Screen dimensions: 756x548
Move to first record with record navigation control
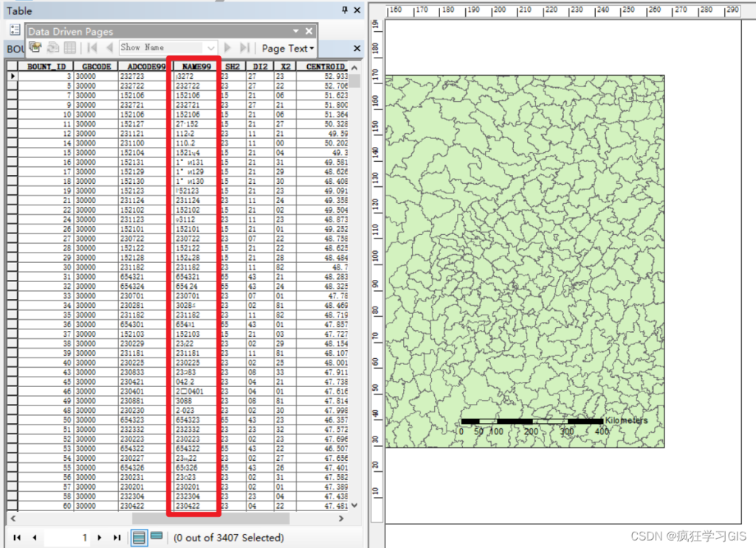(17, 538)
